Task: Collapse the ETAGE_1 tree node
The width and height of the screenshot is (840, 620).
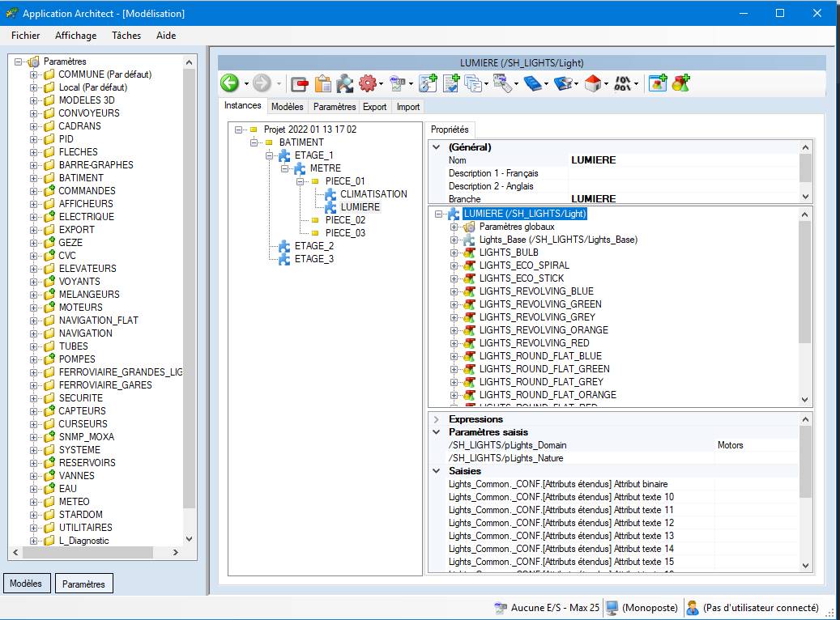Action: pos(270,155)
